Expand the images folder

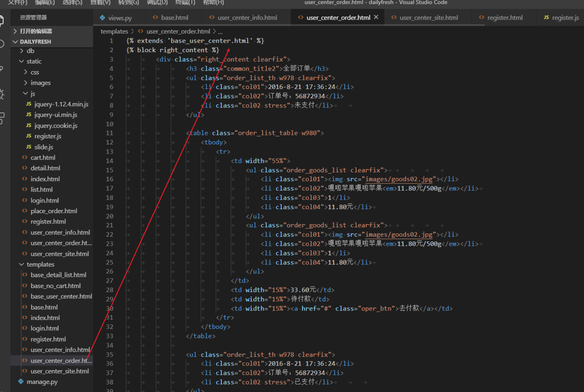tap(25, 83)
